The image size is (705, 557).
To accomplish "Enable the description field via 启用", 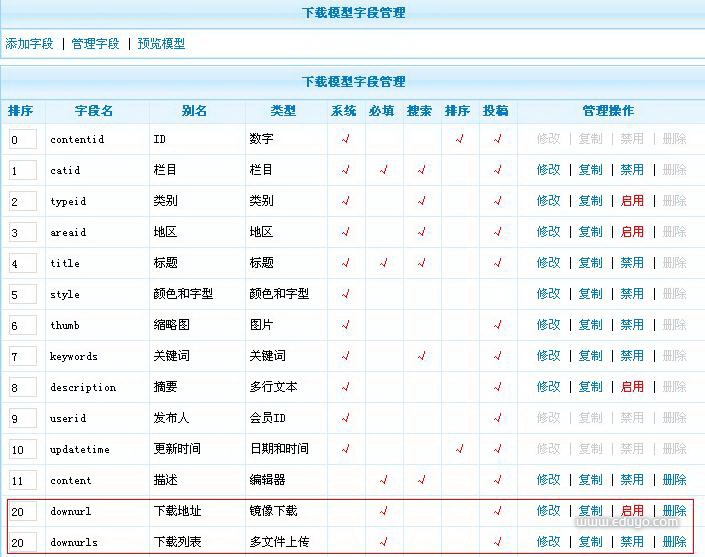I will (x=632, y=387).
